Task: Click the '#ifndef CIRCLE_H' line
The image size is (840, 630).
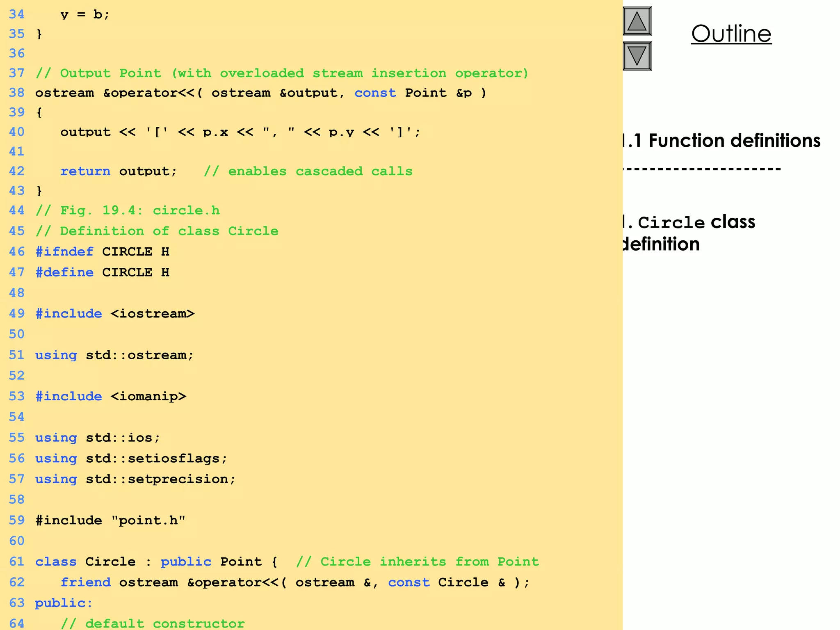Action: [x=102, y=251]
